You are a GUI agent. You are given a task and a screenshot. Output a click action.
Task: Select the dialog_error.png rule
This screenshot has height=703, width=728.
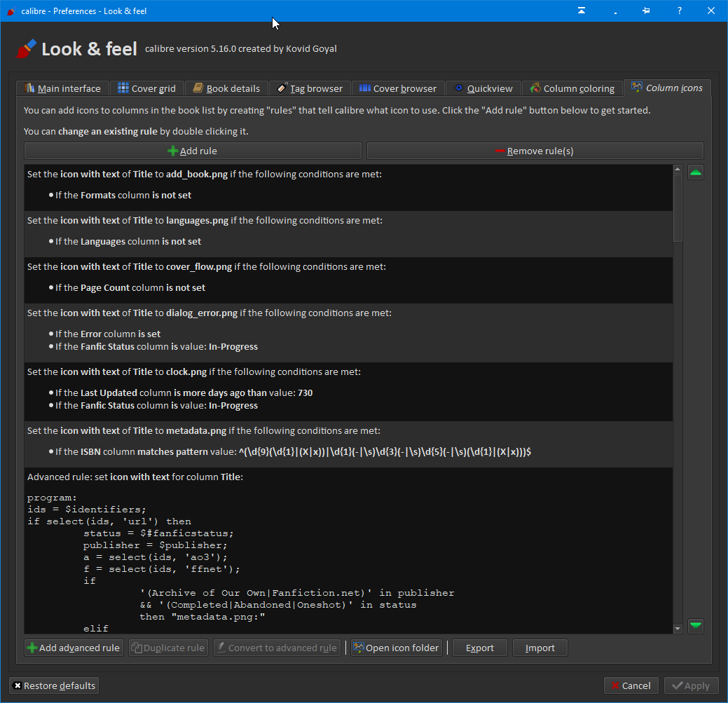348,333
